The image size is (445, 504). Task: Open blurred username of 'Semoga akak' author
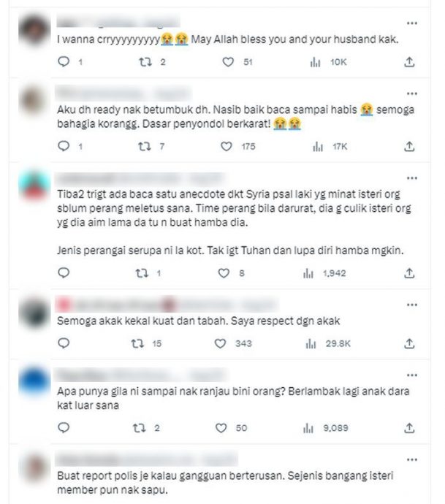coord(167,305)
